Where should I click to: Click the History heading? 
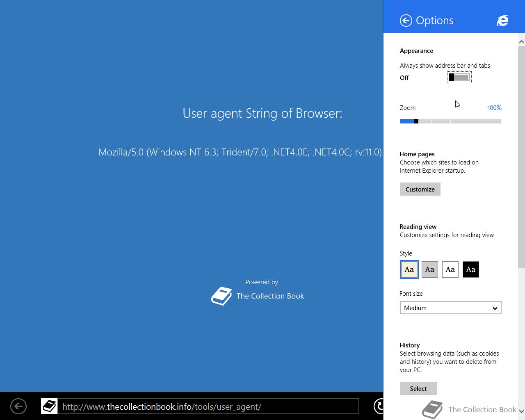(x=409, y=345)
